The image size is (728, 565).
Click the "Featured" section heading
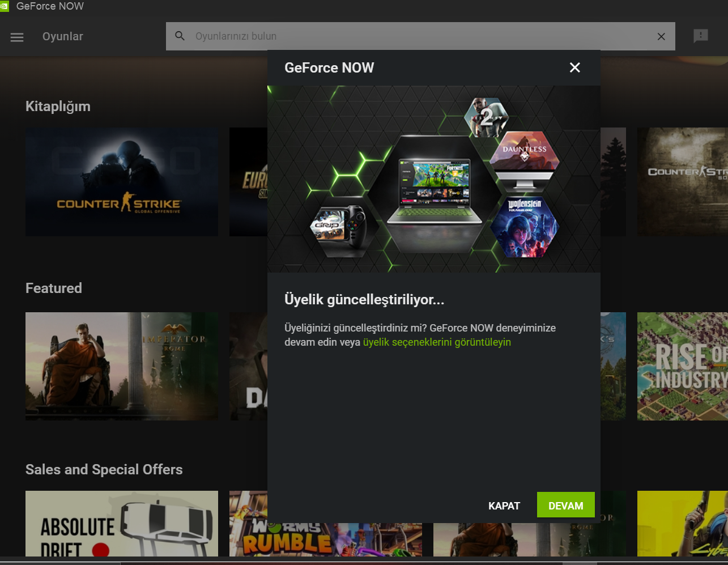tap(54, 288)
